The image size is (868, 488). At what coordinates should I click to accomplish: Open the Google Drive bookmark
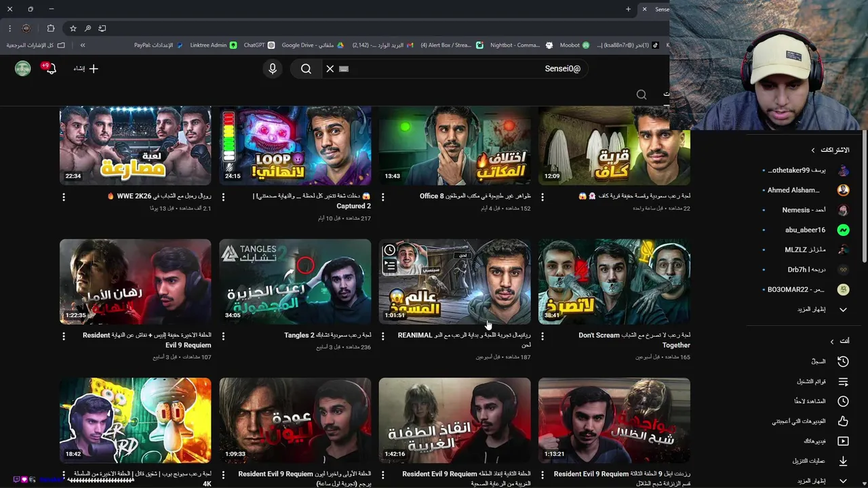click(313, 45)
